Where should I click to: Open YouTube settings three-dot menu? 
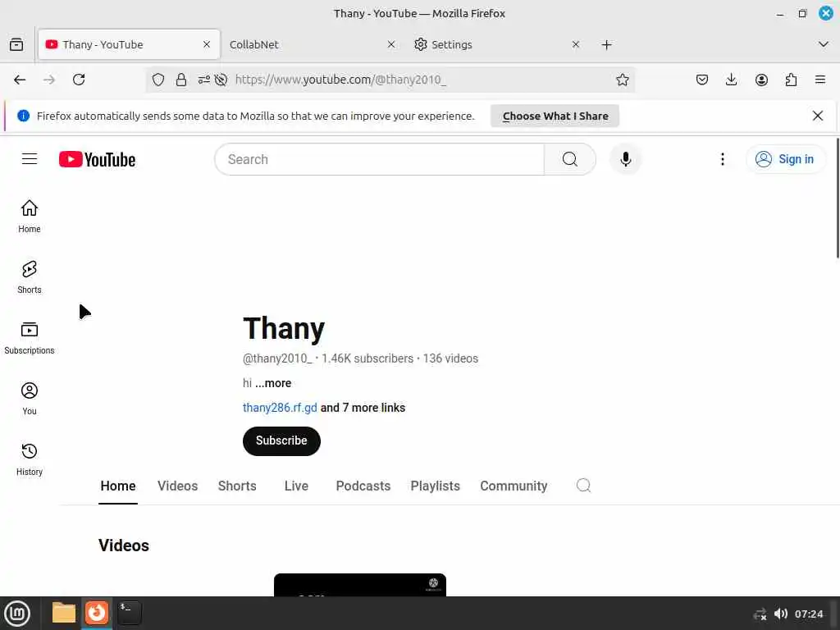722,159
